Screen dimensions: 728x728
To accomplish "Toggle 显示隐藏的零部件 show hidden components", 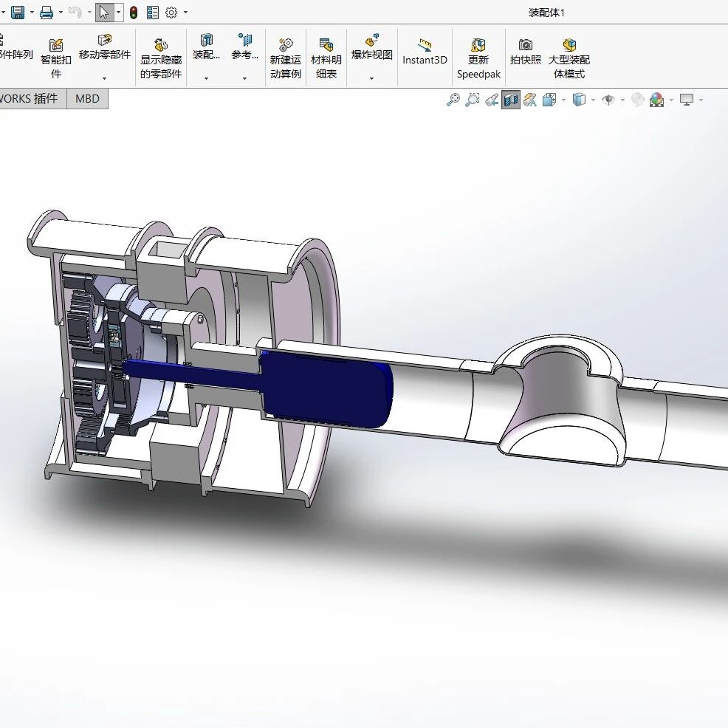I will pos(161,58).
